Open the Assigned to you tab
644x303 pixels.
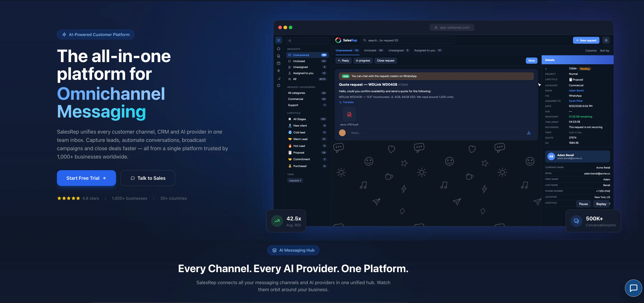(428, 50)
